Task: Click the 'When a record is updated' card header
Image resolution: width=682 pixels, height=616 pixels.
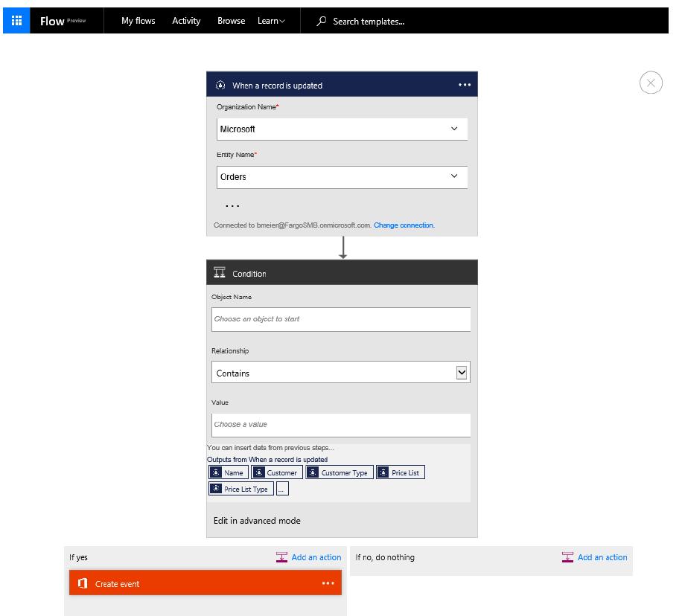Action: (x=342, y=84)
